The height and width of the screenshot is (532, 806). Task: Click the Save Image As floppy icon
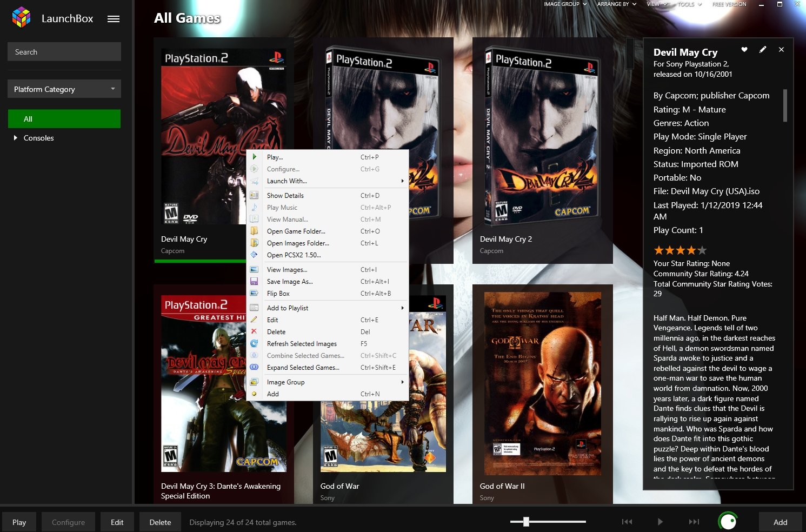pos(254,281)
